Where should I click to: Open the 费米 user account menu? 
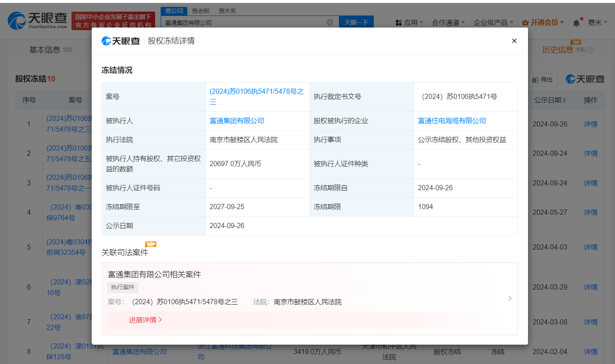point(597,22)
